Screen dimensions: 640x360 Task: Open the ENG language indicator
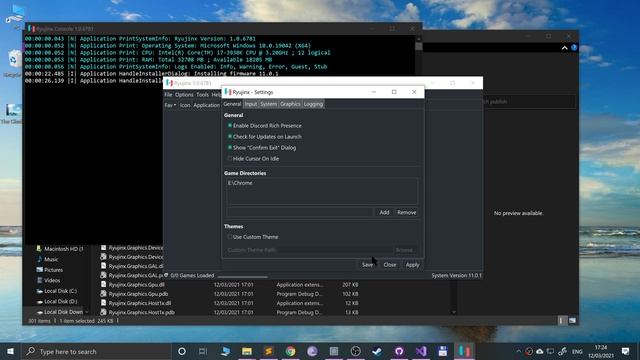(x=577, y=351)
